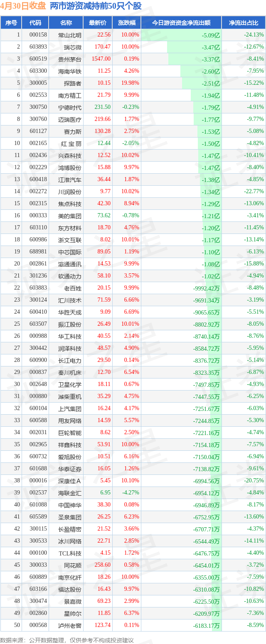Select stock name 海南华铁
Viewport: 266px width, 644px height.
tap(70, 71)
